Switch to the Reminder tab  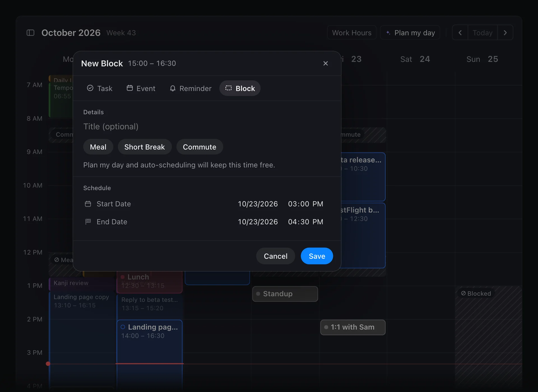click(x=191, y=88)
